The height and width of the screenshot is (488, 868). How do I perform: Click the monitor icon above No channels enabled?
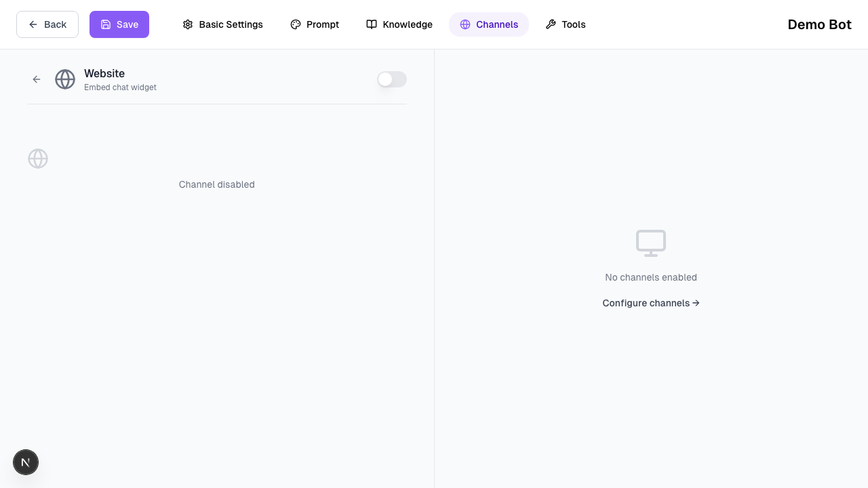point(650,243)
